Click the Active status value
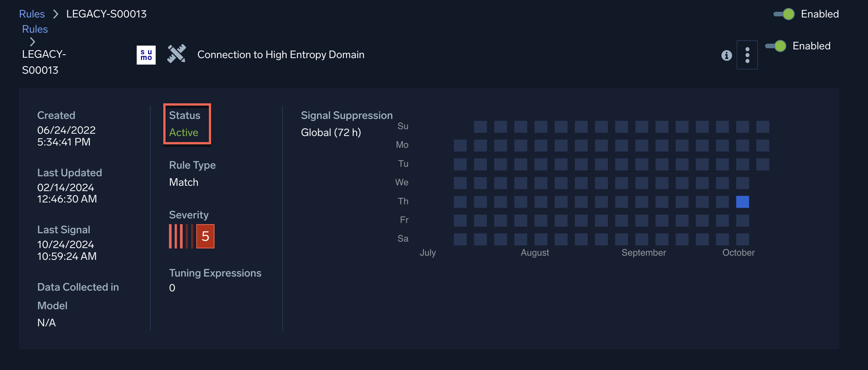Image resolution: width=868 pixels, height=370 pixels. tap(183, 133)
